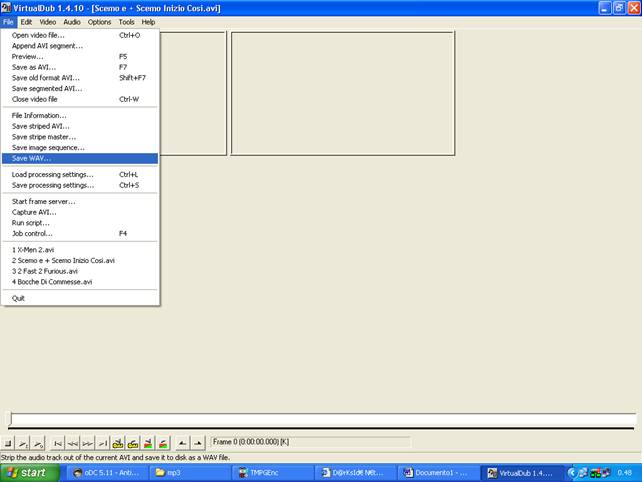The width and height of the screenshot is (642, 482).
Task: Play the input video preview
Action: pos(23,443)
